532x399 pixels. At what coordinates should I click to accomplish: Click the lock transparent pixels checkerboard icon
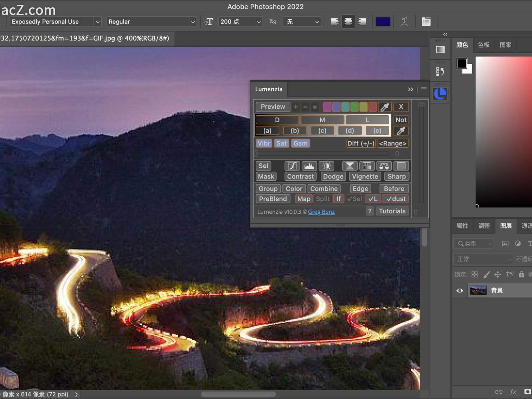tap(475, 275)
